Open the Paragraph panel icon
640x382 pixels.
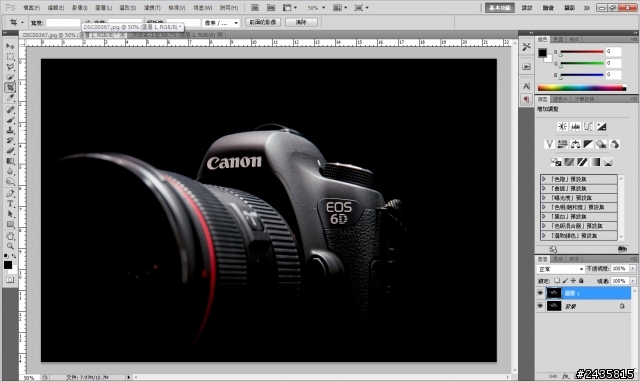[527, 100]
